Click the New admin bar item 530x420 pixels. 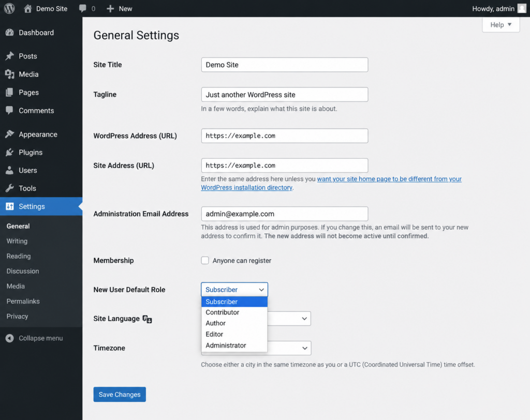tap(125, 8)
